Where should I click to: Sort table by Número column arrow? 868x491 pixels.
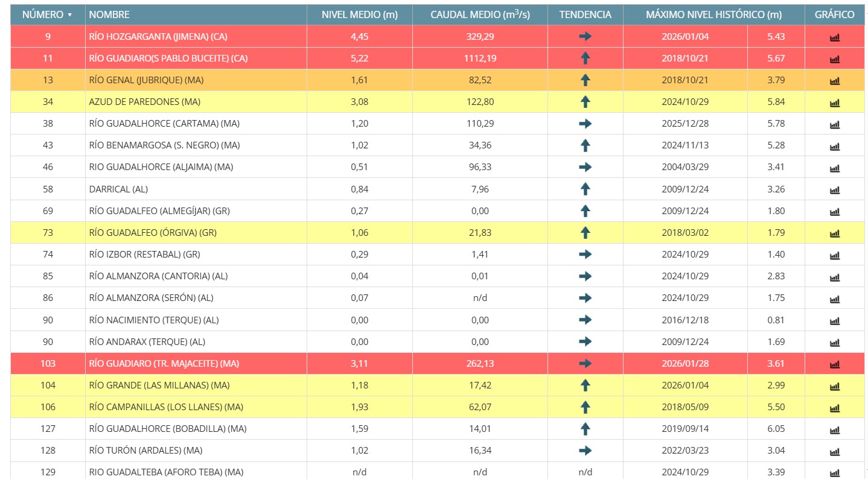click(70, 15)
